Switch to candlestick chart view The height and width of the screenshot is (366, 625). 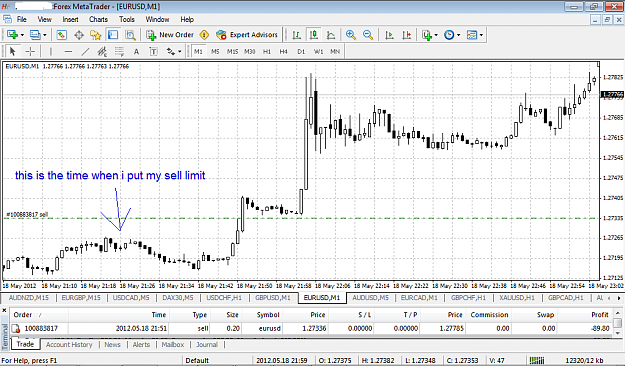click(x=314, y=35)
